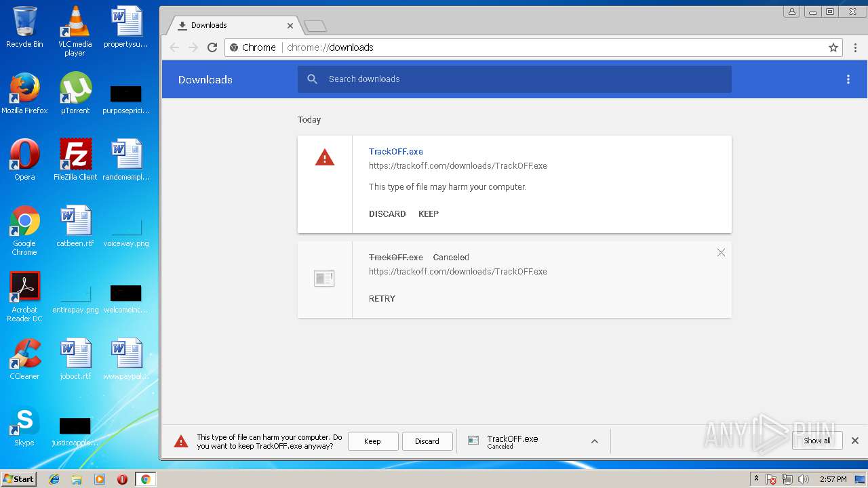868x488 pixels.
Task: Select the Downloads tab
Action: [235, 25]
